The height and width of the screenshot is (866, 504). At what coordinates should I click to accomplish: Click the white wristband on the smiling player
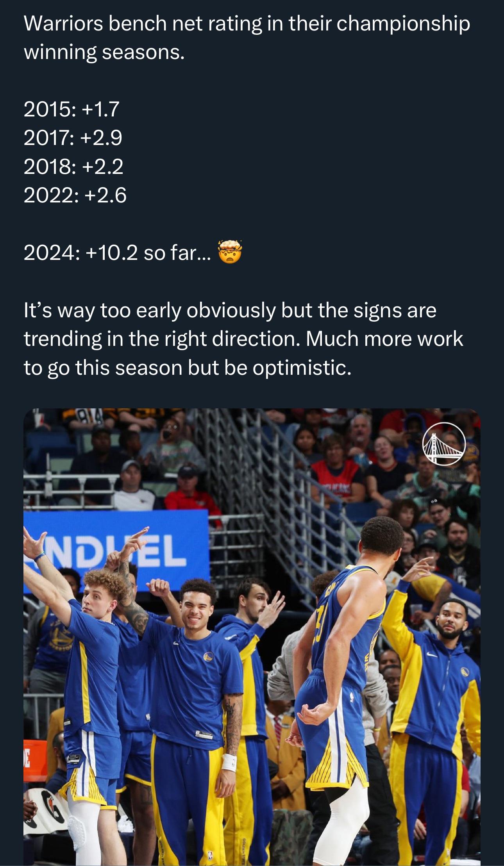point(229,762)
